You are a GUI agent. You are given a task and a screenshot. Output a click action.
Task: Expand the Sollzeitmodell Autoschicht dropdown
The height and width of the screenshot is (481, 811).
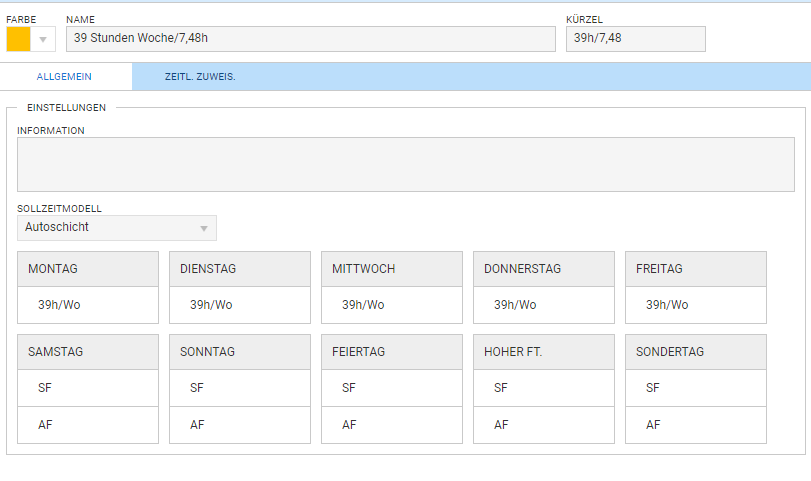(117, 228)
